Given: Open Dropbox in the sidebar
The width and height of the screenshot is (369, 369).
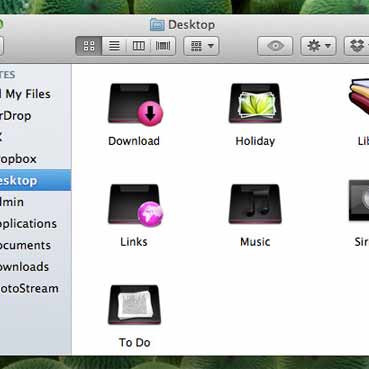Looking at the screenshot, I should (x=35, y=159).
